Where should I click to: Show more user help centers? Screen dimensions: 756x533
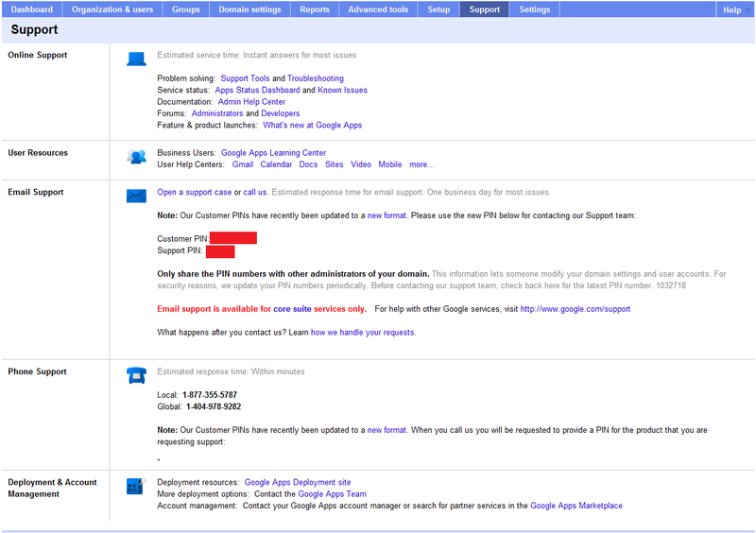(x=421, y=164)
